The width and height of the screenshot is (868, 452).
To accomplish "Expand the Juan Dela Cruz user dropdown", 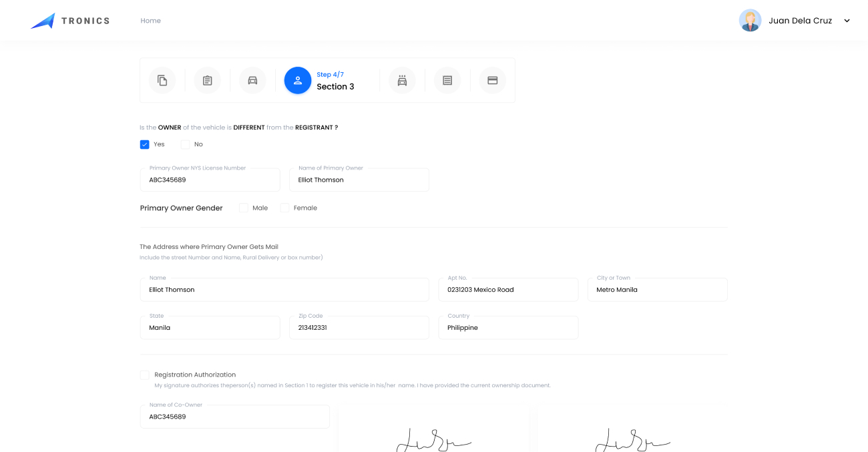I will 847,21.
